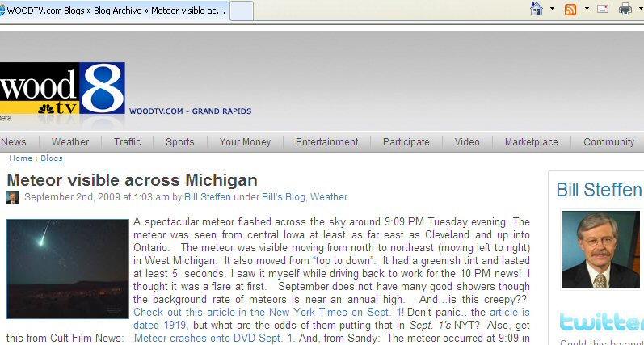
Task: Open the Bill Steffen author link
Action: tap(208, 196)
